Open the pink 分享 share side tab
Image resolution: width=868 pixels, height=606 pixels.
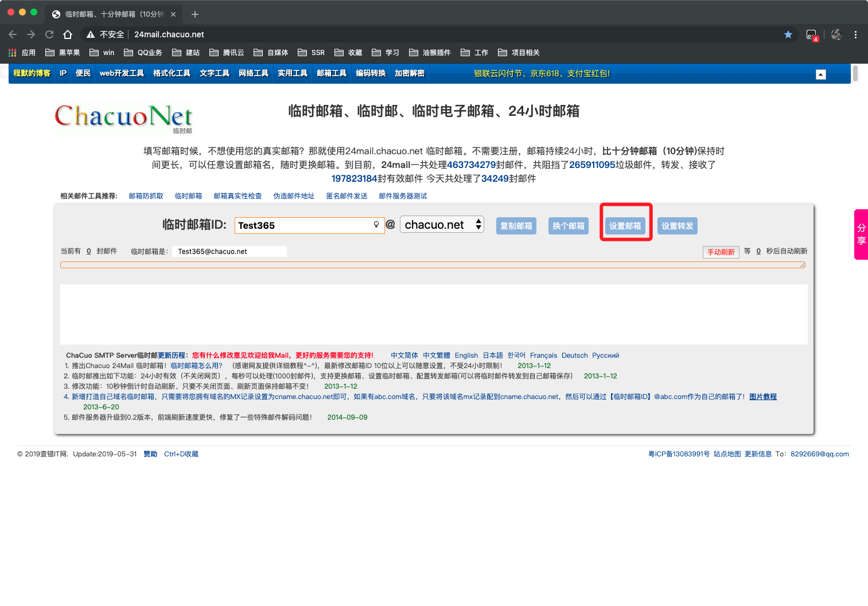tap(861, 234)
